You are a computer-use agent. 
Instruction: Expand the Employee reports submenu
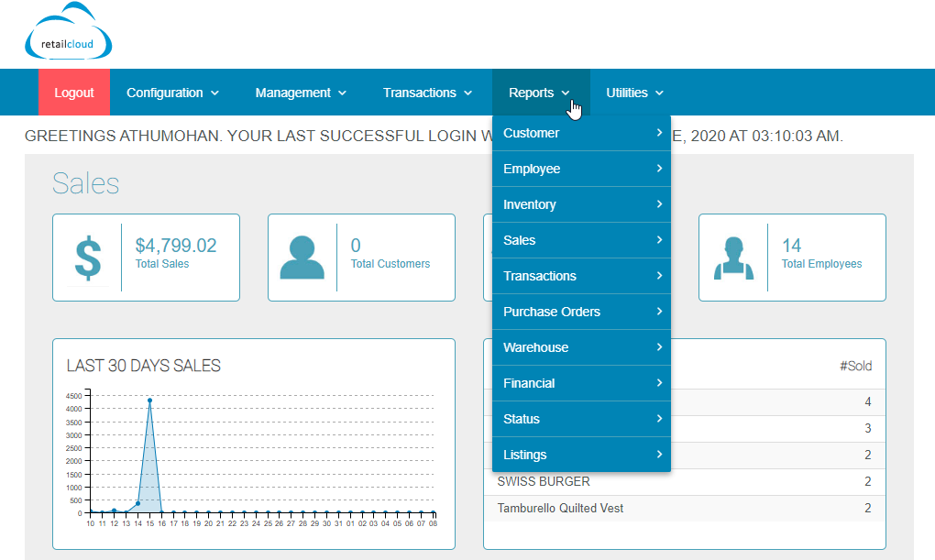(x=581, y=169)
